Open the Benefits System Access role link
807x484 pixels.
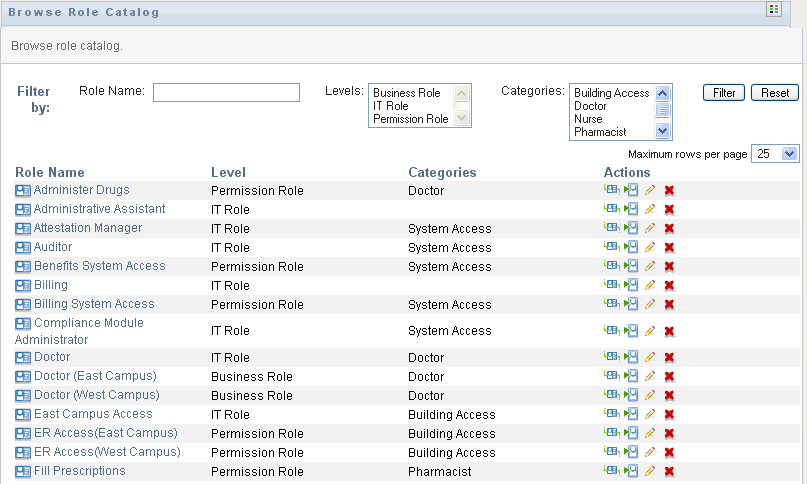coord(99,266)
